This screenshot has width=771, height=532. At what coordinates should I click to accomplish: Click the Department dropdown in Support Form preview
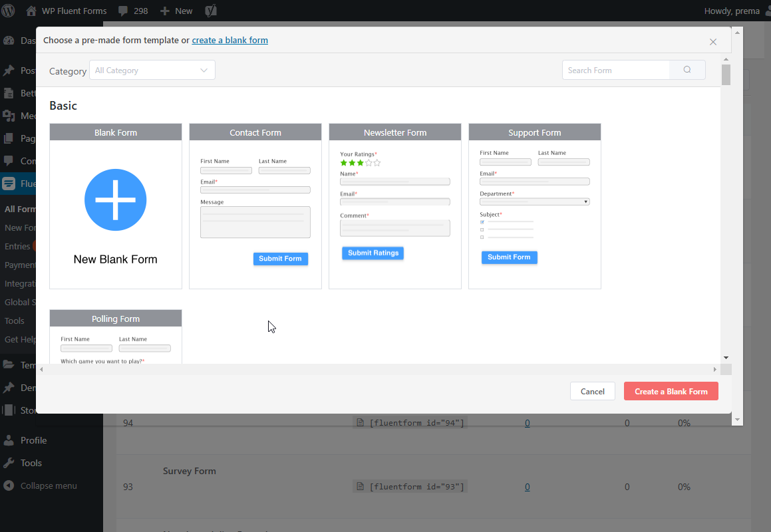[534, 201]
